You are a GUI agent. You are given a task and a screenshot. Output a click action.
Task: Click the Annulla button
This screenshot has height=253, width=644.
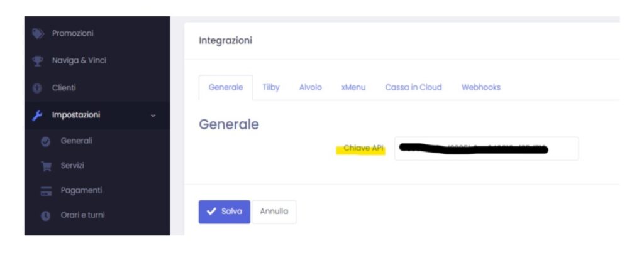pyautogui.click(x=274, y=212)
